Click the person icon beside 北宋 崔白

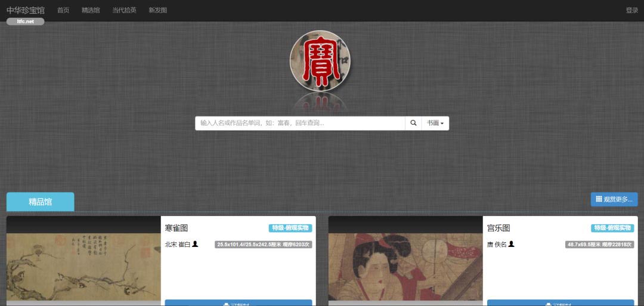pyautogui.click(x=195, y=244)
